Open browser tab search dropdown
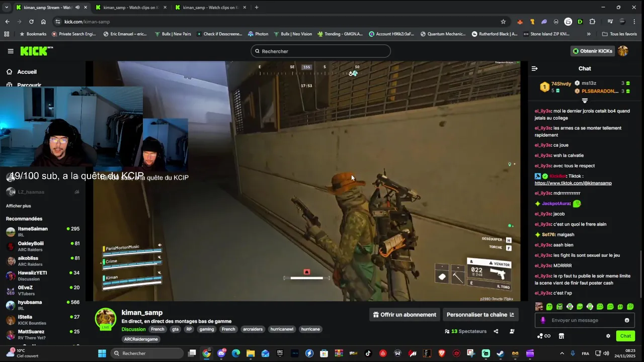Viewport: 644px width, 362px height. coord(7,8)
